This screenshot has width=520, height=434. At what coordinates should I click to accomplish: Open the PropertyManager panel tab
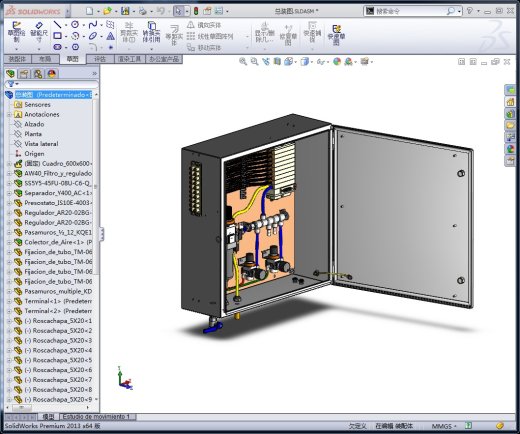[24, 74]
